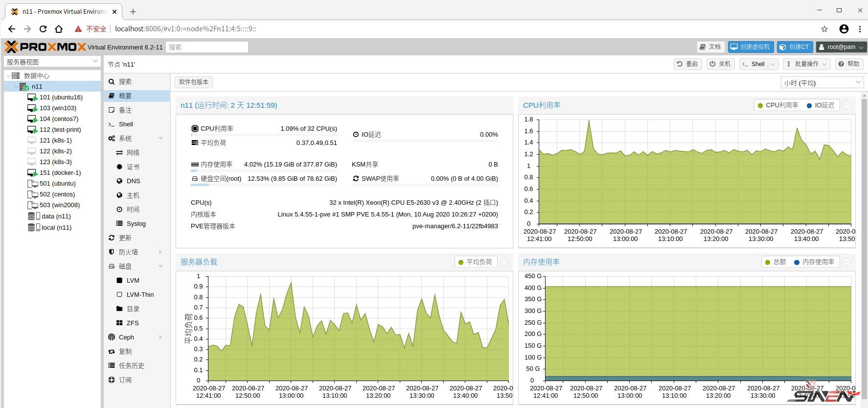Screen dimensions: 868x408
Task: Toggle 平均负荷 legend series
Action: [x=475, y=262]
